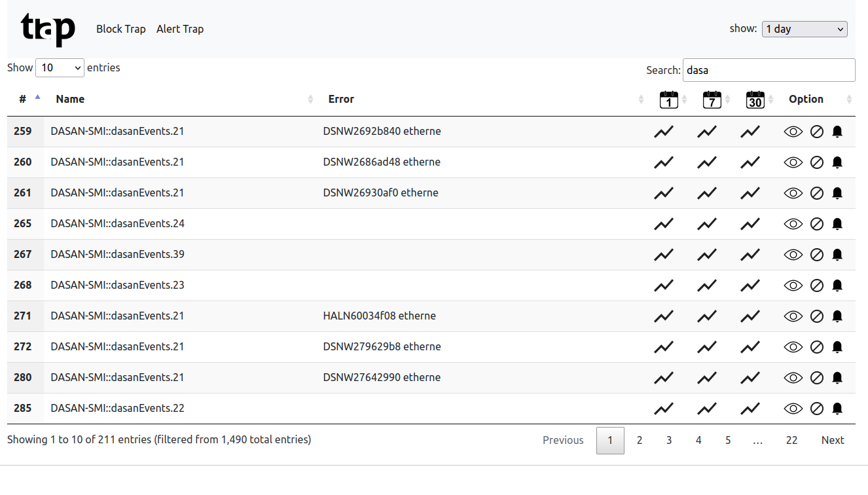View details eye icon for row 268
Image resolution: width=868 pixels, height=495 pixels.
click(793, 285)
